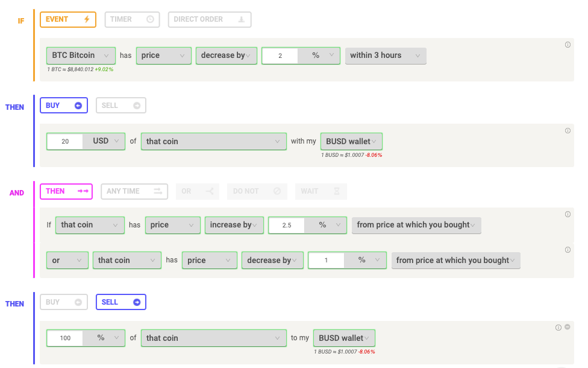This screenshot has width=588, height=368.
Task: Open the BTC Bitcoin coin dropdown
Action: (x=81, y=56)
